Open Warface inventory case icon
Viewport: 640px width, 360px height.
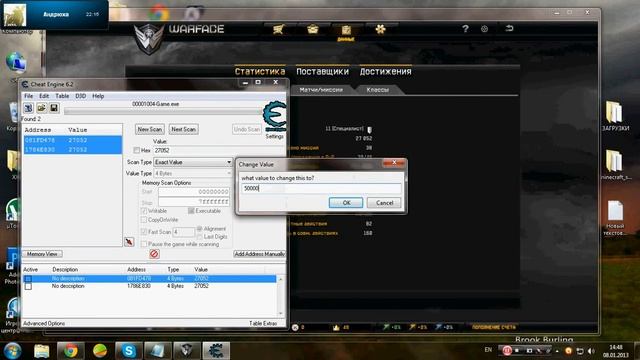(x=313, y=29)
